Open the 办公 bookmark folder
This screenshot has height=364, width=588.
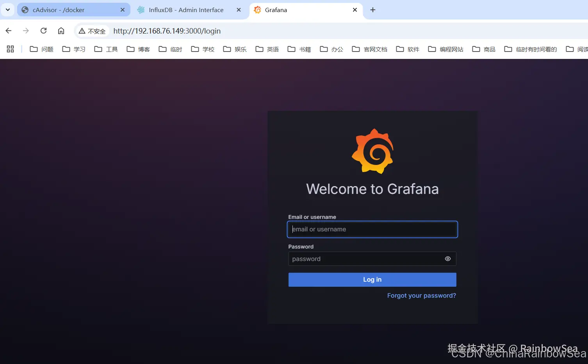[x=331, y=49]
